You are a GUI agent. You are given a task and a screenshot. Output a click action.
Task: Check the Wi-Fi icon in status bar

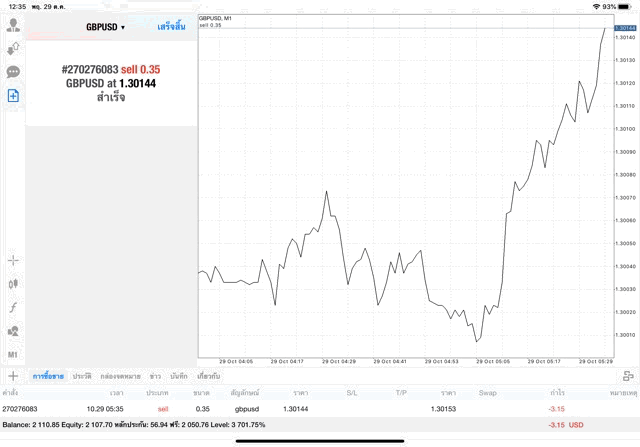pos(597,7)
